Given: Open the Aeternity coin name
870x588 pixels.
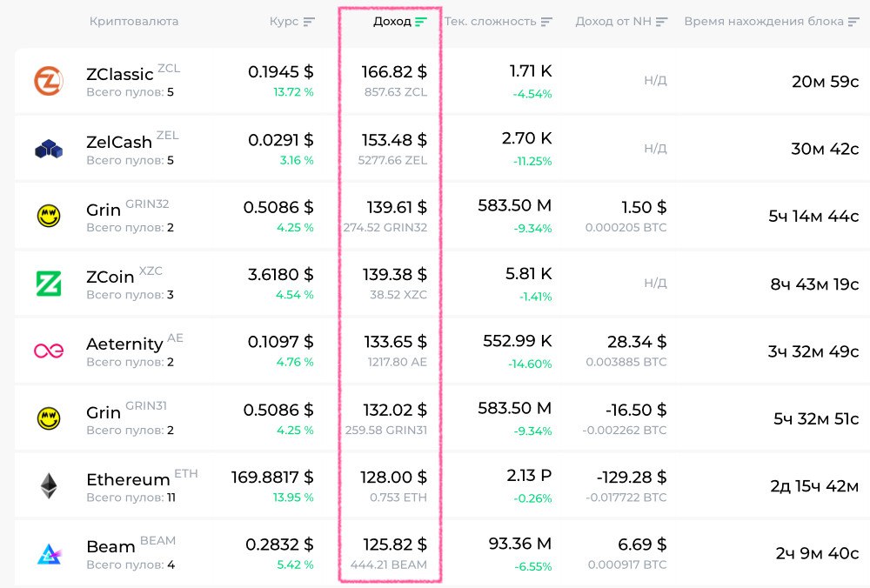Looking at the screenshot, I should 124,344.
